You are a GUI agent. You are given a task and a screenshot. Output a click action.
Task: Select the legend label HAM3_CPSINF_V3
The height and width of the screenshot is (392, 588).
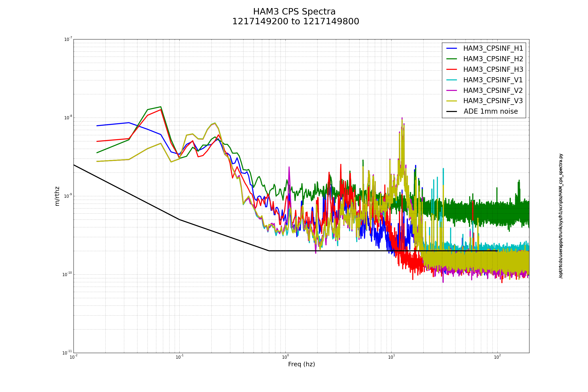pyautogui.click(x=493, y=101)
